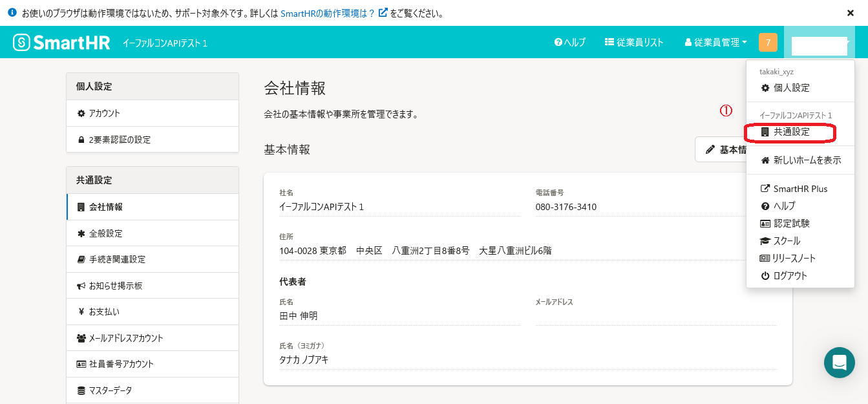Open お支払い in the sidebar

pyautogui.click(x=153, y=312)
